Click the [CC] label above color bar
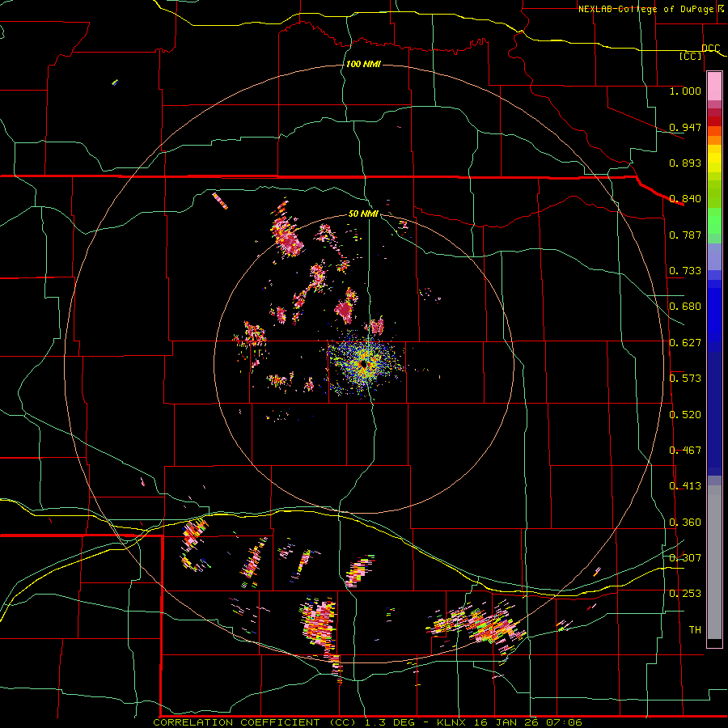728x728 pixels. (x=690, y=56)
